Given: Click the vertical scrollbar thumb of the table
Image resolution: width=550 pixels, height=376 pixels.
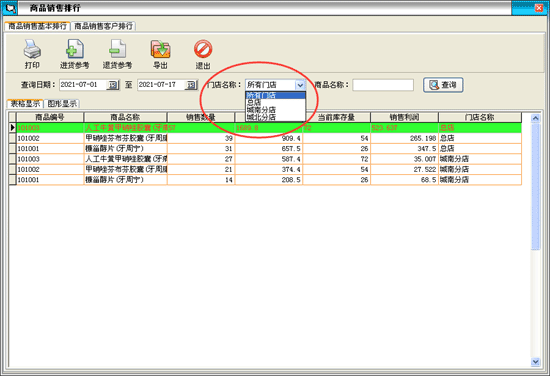Looking at the screenshot, I should [x=535, y=186].
